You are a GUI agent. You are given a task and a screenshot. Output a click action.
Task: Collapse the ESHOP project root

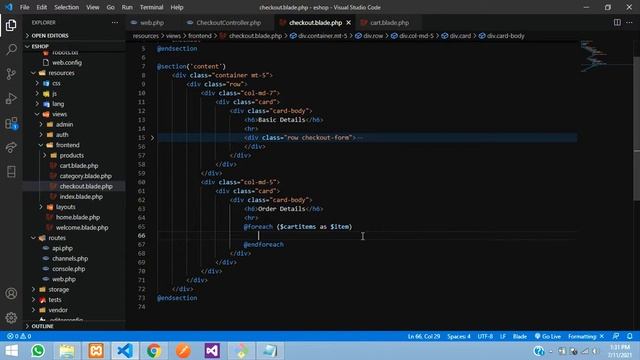[40, 46]
